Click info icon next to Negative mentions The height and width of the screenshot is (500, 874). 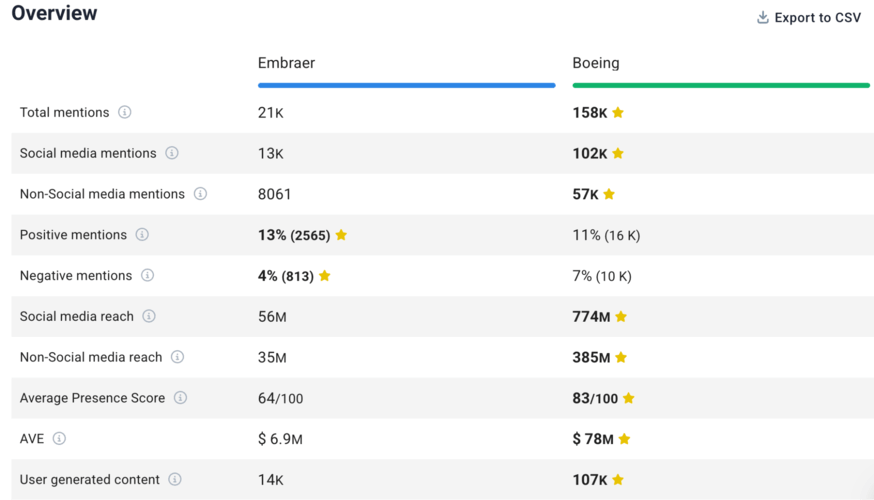tap(147, 275)
